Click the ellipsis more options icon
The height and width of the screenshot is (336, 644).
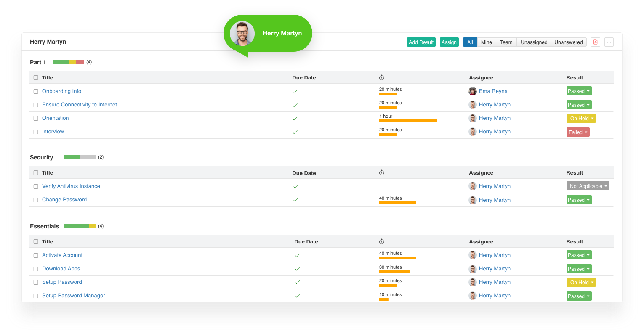(609, 42)
